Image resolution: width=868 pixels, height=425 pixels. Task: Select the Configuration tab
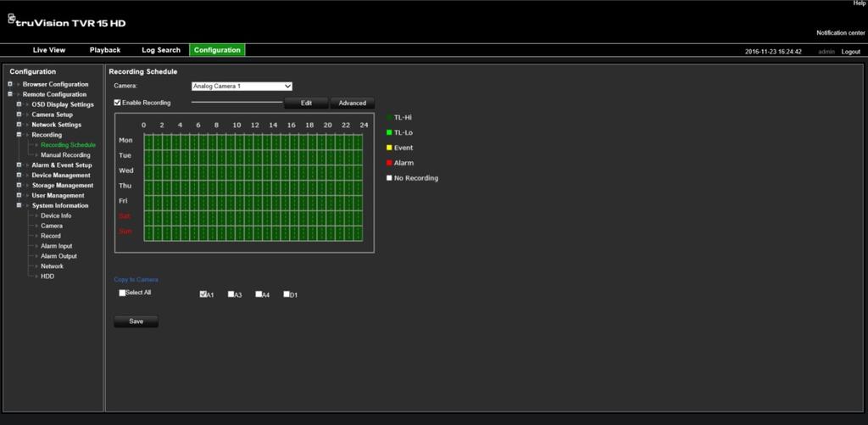(x=217, y=50)
